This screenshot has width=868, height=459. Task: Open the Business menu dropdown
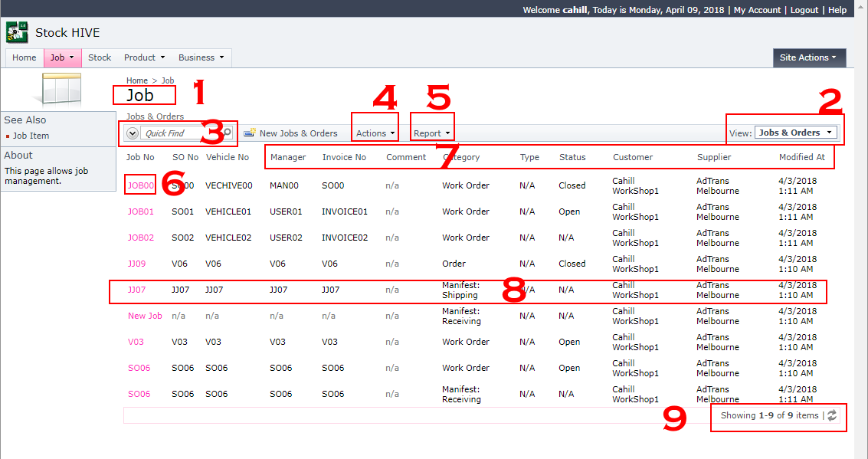201,57
